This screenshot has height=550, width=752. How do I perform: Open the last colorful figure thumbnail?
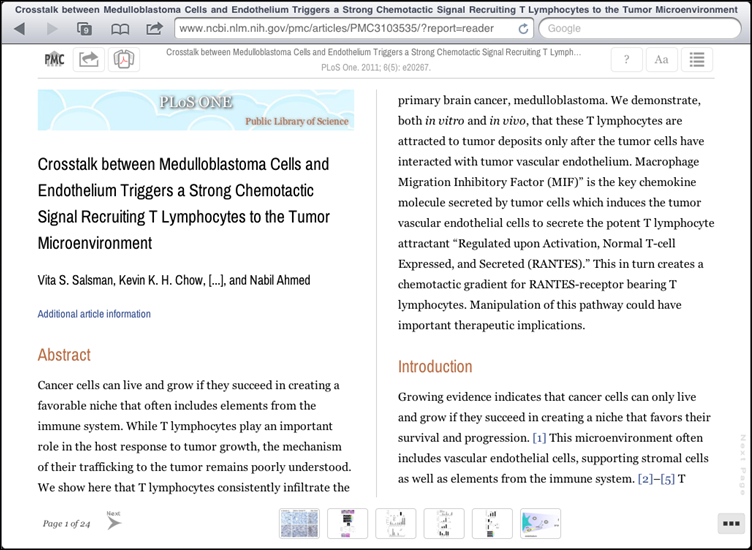[540, 523]
